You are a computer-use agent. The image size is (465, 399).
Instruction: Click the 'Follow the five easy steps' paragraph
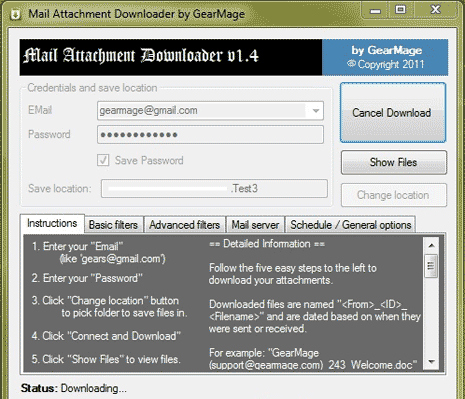pyautogui.click(x=293, y=274)
